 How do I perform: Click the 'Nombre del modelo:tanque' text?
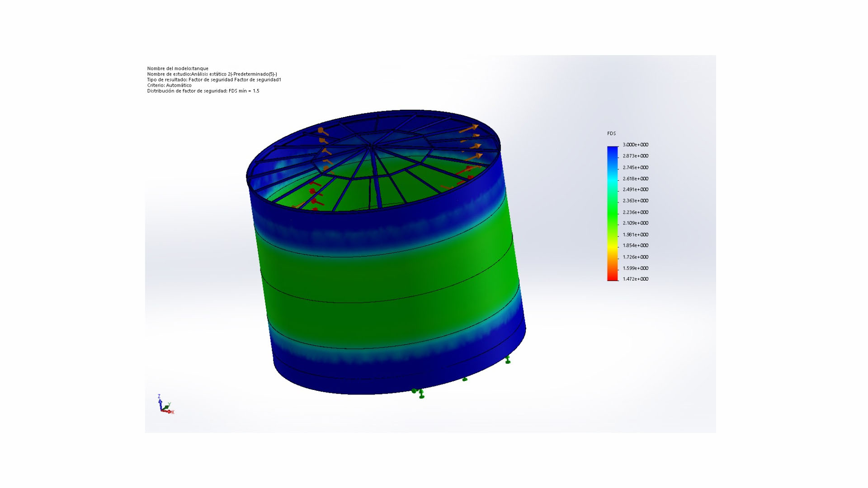[178, 69]
